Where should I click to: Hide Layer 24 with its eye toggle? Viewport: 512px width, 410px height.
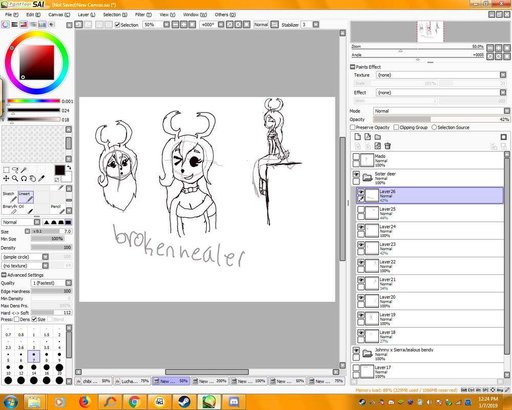(x=361, y=227)
